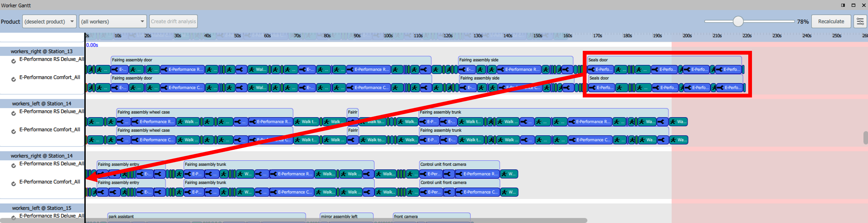
Task: Select 'Fairing assembly door' bar in RS Deluxe row
Action: [271, 60]
